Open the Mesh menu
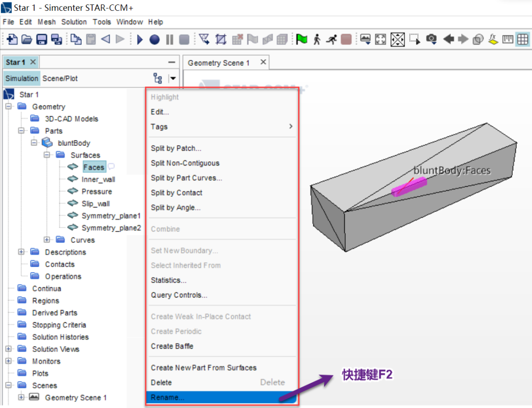Image resolution: width=532 pixels, height=408 pixels. 46,22
